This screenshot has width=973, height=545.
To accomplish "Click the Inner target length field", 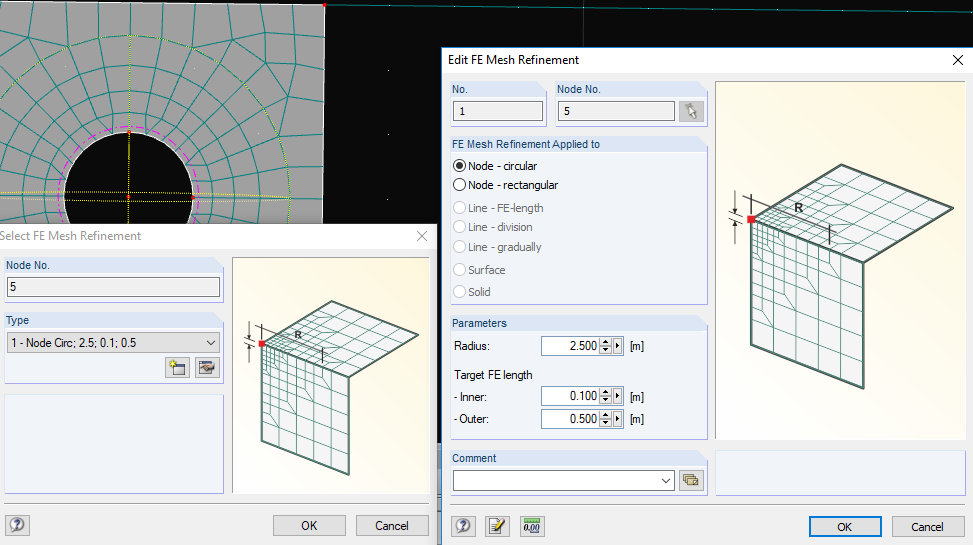I will tap(570, 396).
